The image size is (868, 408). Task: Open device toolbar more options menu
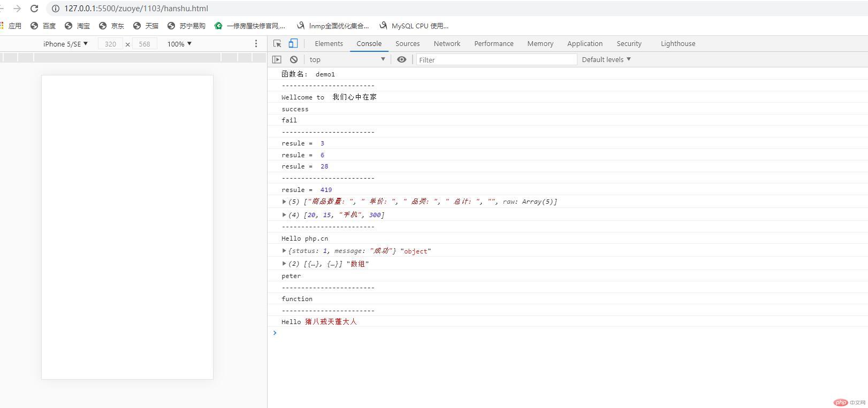point(256,44)
